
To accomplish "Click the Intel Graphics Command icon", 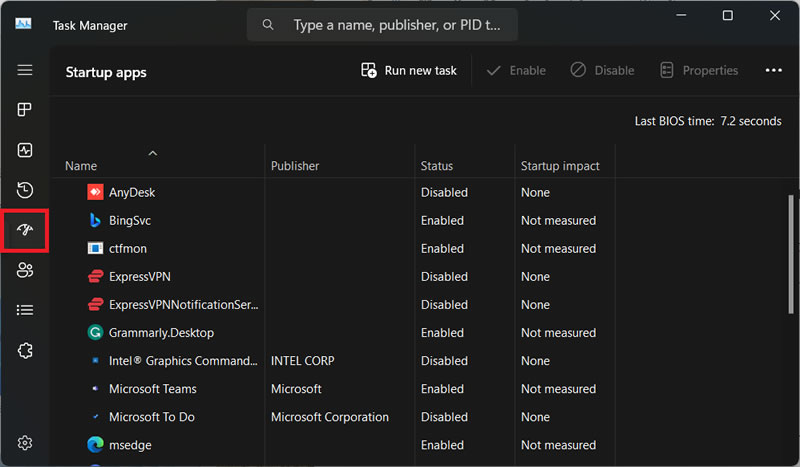I will pos(95,360).
